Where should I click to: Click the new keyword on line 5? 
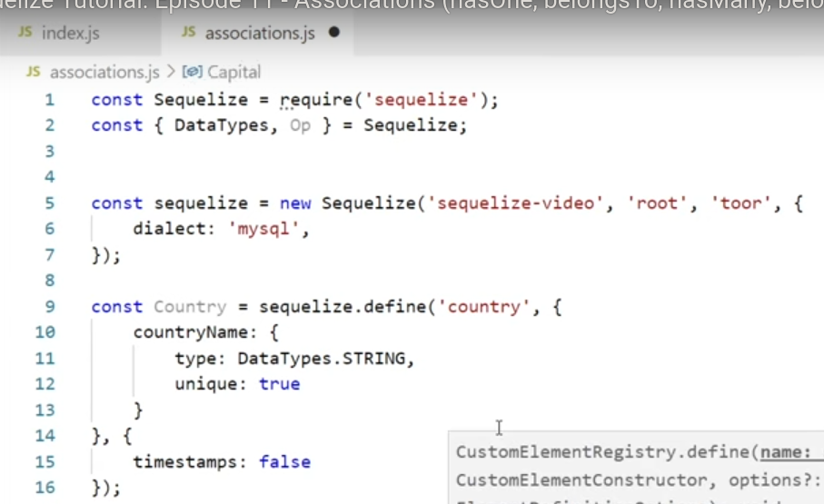(x=295, y=203)
